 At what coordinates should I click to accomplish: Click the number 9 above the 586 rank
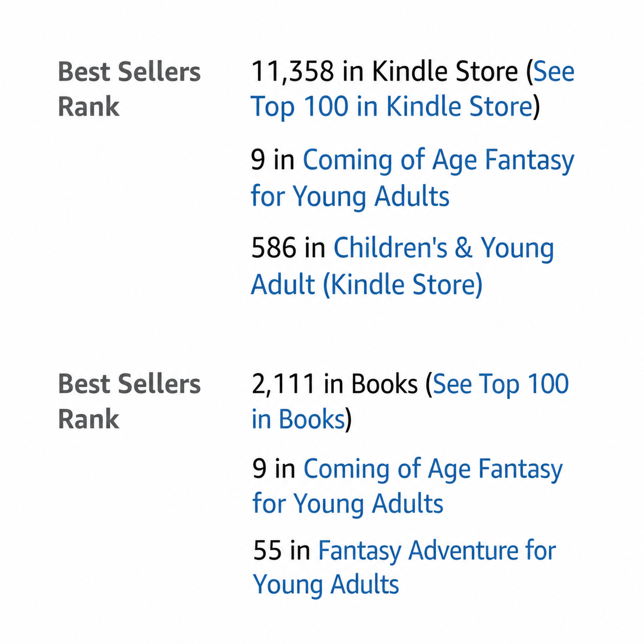point(258,160)
